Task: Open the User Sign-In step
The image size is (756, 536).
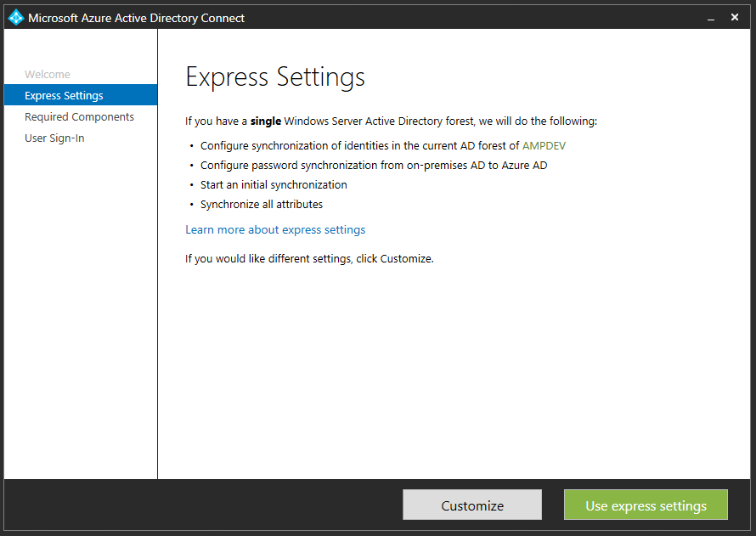Action: tap(54, 138)
